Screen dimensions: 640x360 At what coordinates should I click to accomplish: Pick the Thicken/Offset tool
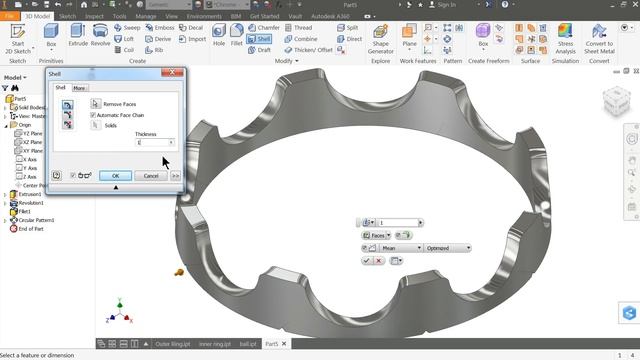[308, 50]
